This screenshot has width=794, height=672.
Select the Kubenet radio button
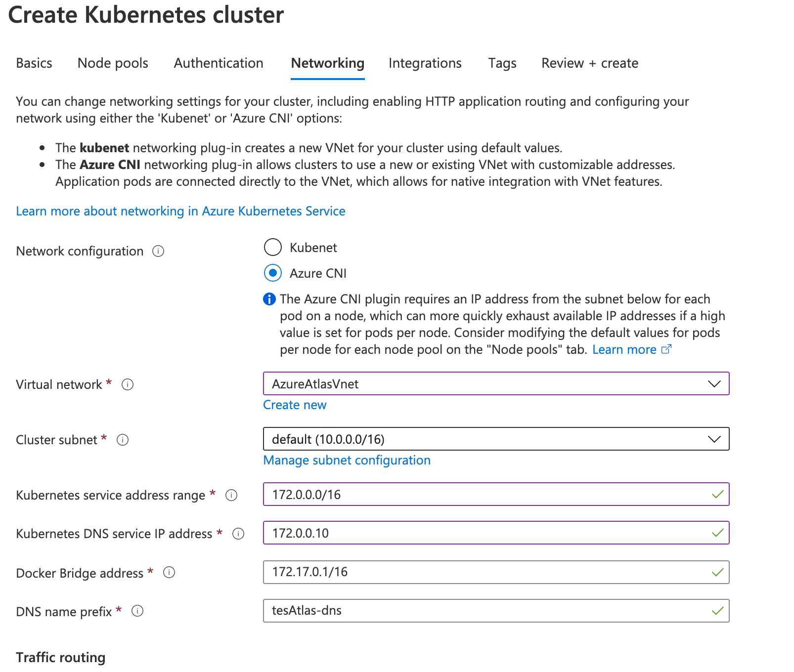[273, 247]
